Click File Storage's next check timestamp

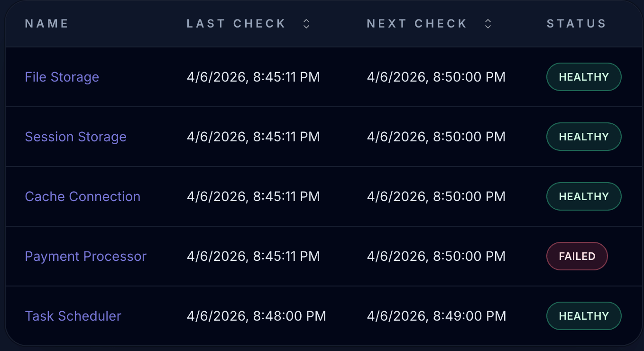(436, 77)
